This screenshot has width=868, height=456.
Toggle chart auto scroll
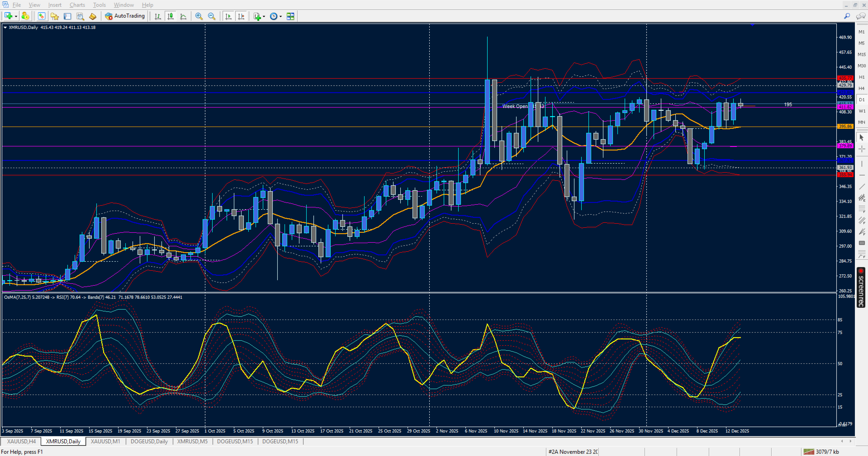(228, 16)
